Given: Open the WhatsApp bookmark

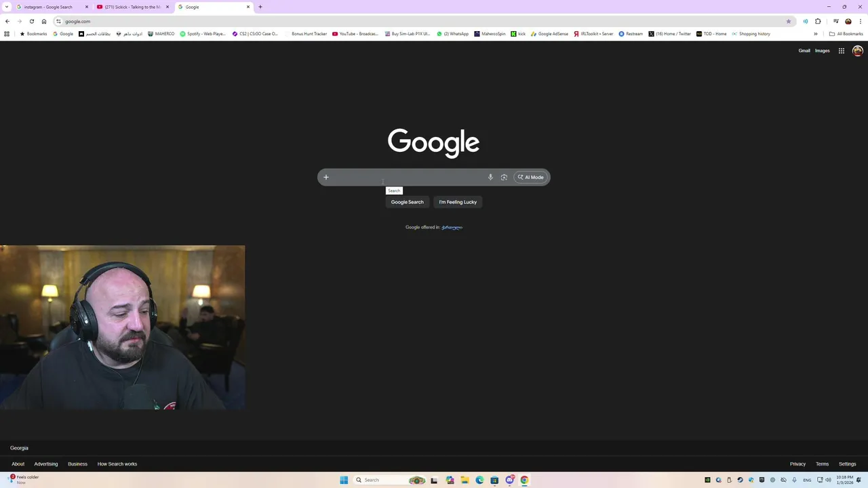Looking at the screenshot, I should 452,34.
